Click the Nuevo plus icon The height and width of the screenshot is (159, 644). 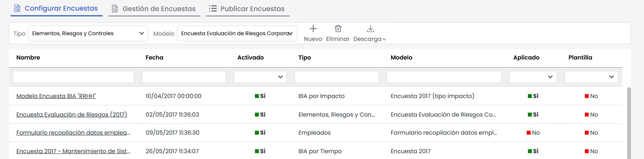click(x=313, y=29)
